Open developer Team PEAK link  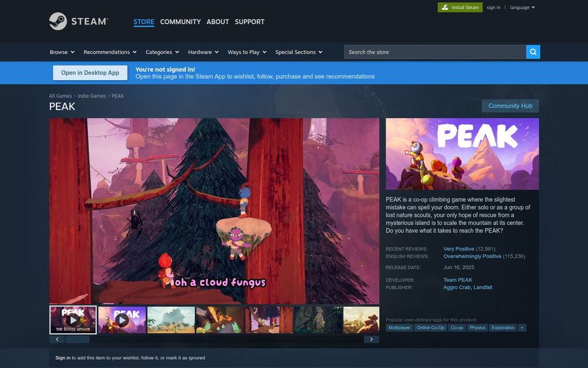[x=457, y=280]
